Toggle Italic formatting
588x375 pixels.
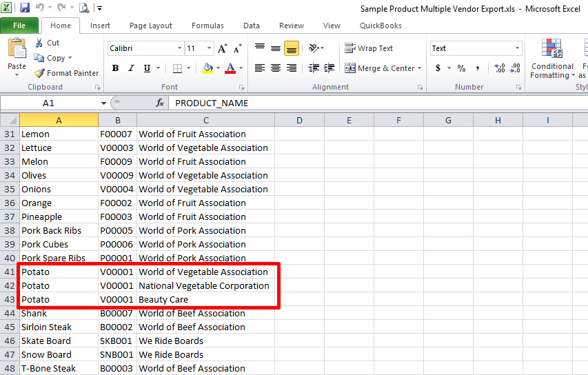coord(131,68)
